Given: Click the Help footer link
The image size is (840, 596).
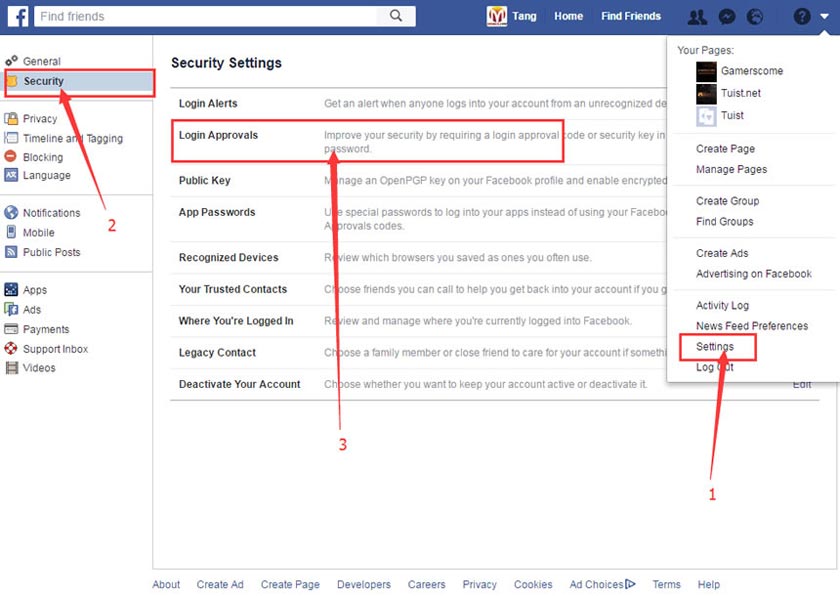Looking at the screenshot, I should click(x=709, y=584).
